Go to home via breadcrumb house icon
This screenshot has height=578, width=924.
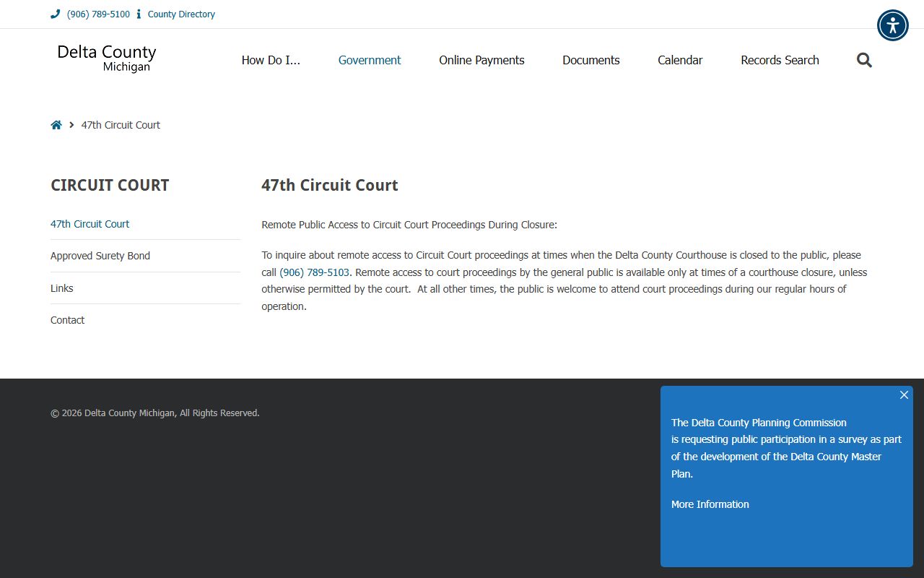pyautogui.click(x=56, y=125)
